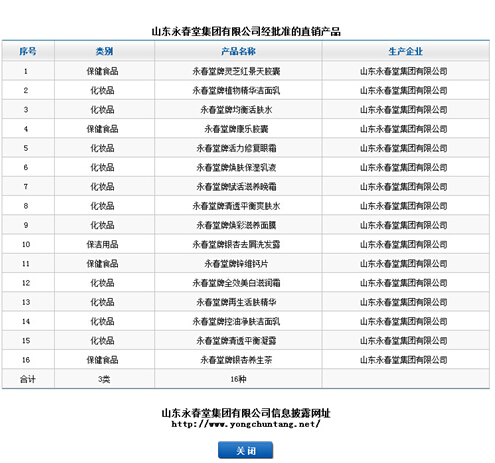Click 山东永春堂集团有限公司 in row 8
The width and height of the screenshot is (495, 463).
coord(404,206)
